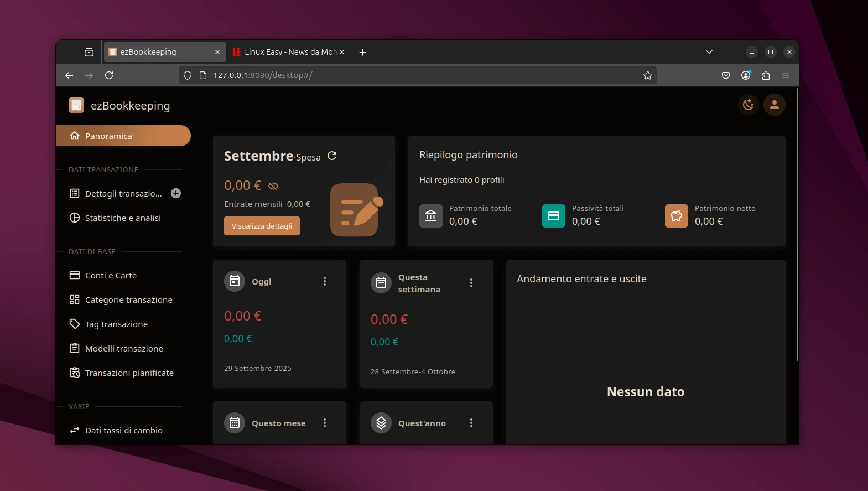This screenshot has width=868, height=491.
Task: Open Questo mese card options menu
Action: coord(325,423)
